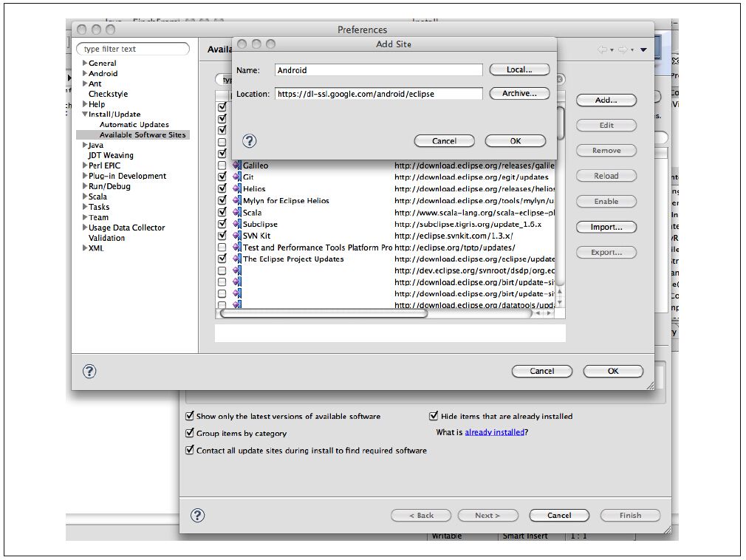Collapse the Install/Update node
The height and width of the screenshot is (560, 746).
(85, 115)
